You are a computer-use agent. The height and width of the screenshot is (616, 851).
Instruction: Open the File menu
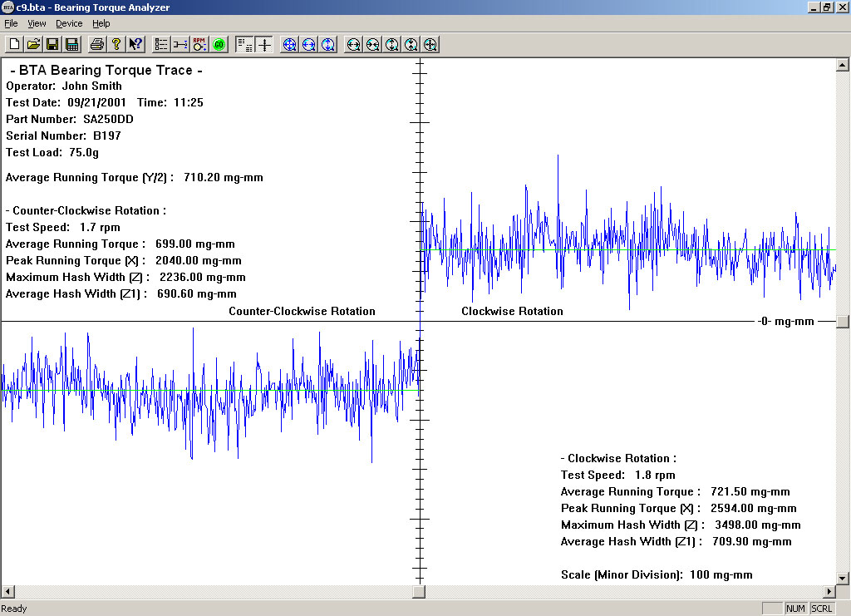pyautogui.click(x=11, y=23)
